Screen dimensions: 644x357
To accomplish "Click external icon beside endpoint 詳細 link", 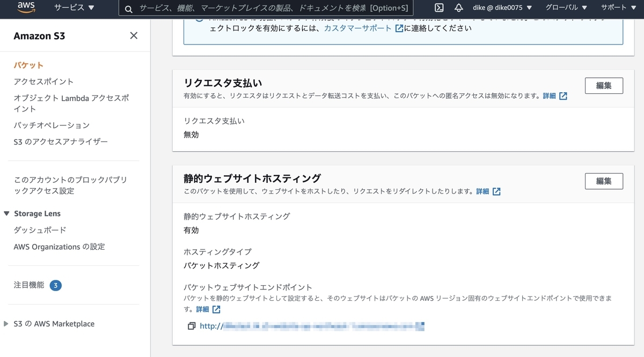I will pyautogui.click(x=216, y=309).
